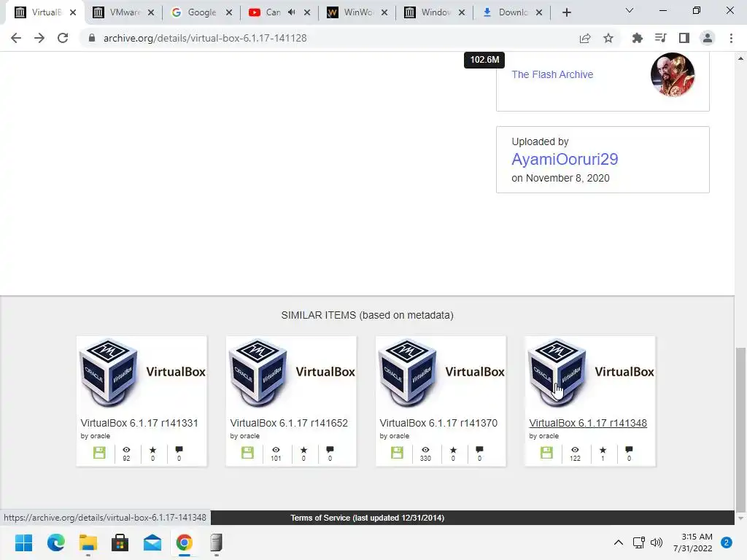Image resolution: width=747 pixels, height=560 pixels.
Task: Click the r141370 VirtualBox thumbnail image
Action: [441, 373]
